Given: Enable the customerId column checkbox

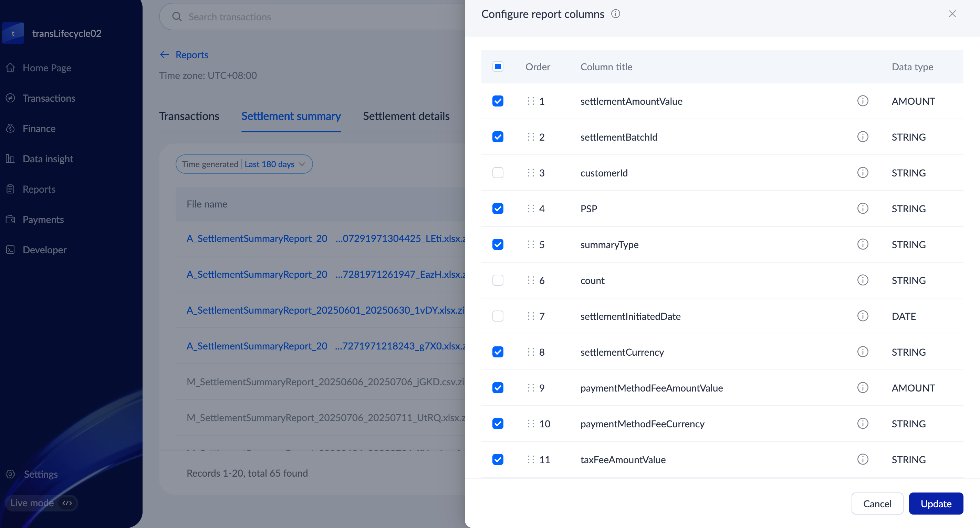Looking at the screenshot, I should pyautogui.click(x=498, y=173).
